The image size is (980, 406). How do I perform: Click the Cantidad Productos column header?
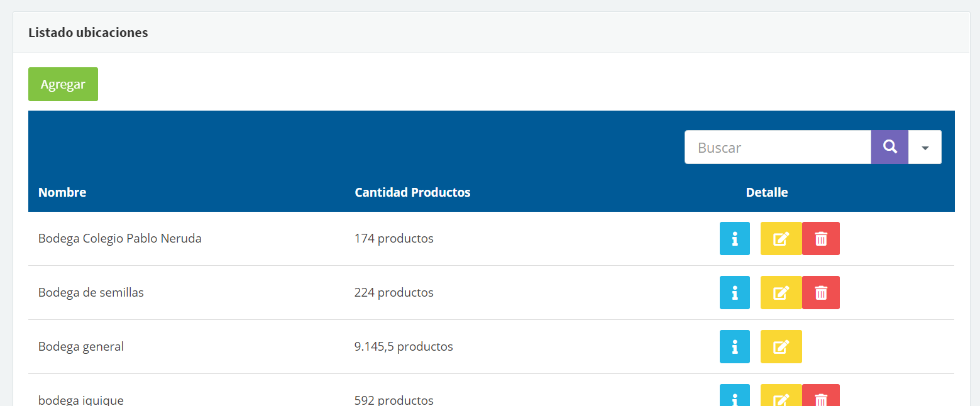pyautogui.click(x=412, y=192)
